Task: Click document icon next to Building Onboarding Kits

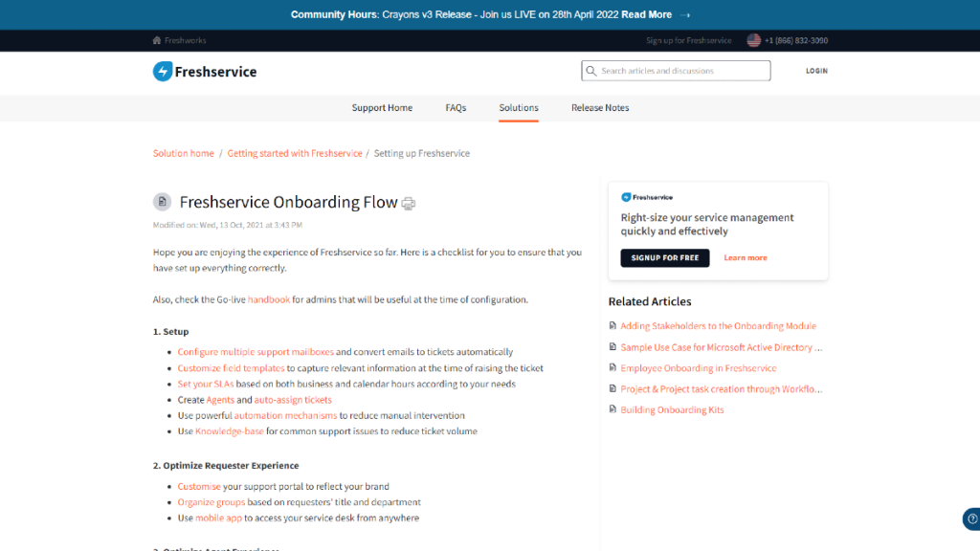Action: [x=612, y=409]
